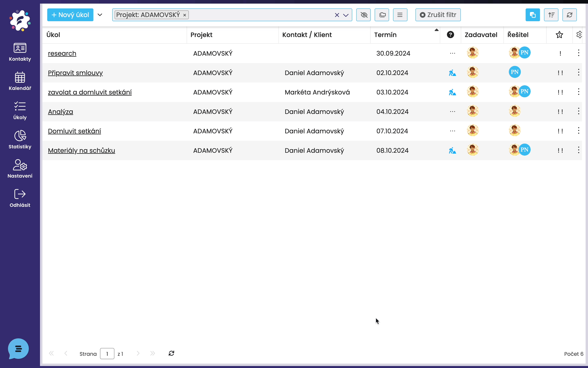Open row menu for Připravit smlouvy
Screen dimensions: 588x368
[x=579, y=72]
